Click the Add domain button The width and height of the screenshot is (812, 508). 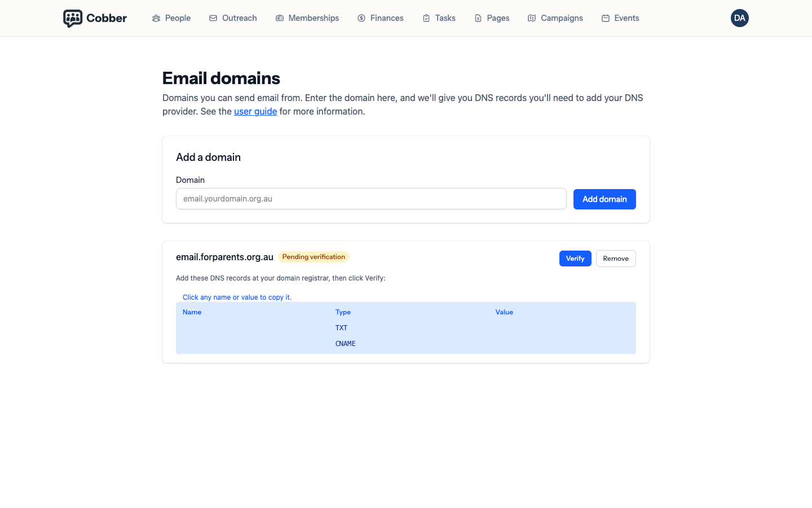[x=604, y=199]
